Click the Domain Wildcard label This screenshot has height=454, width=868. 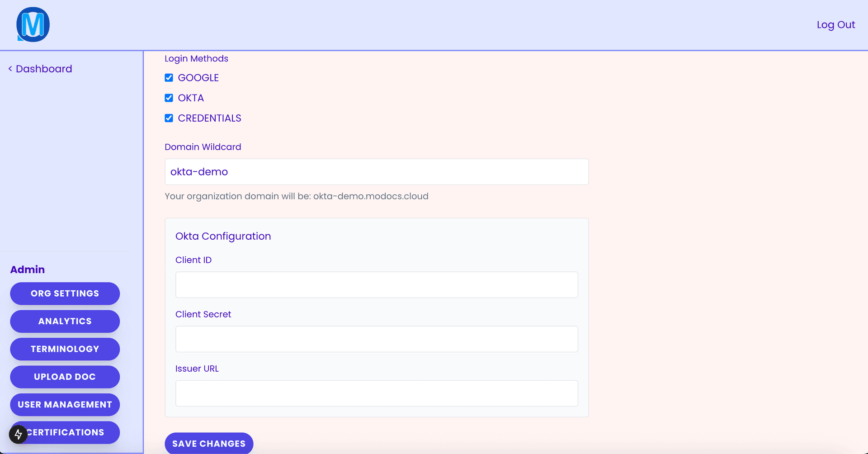tap(203, 147)
